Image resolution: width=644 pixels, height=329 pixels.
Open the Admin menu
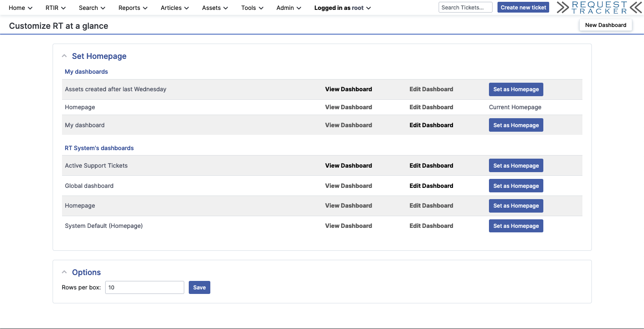click(x=289, y=8)
